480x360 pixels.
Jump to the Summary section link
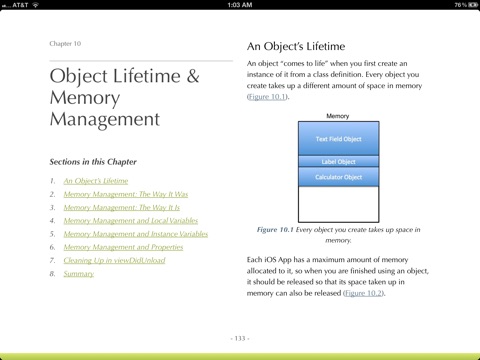pos(79,274)
